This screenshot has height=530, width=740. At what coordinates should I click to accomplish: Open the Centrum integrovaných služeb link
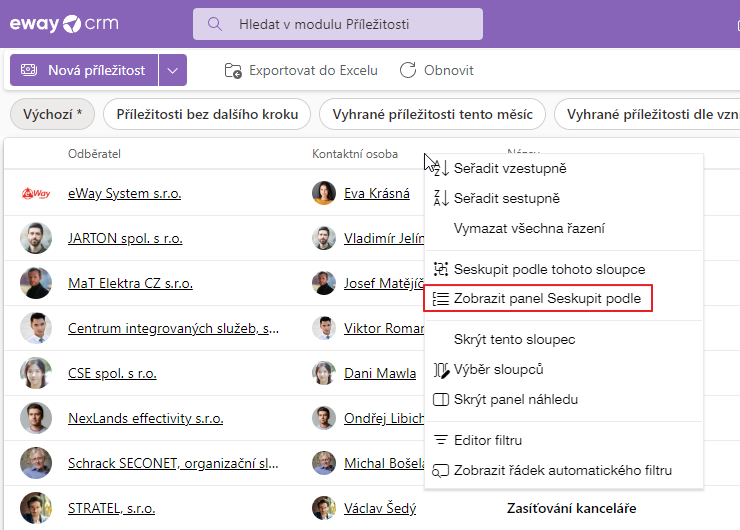(173, 328)
